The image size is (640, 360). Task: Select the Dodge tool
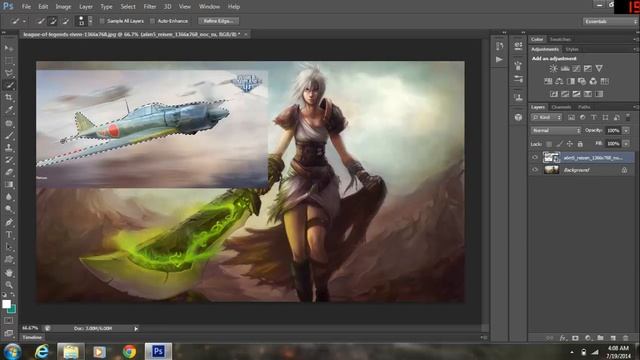(9, 209)
